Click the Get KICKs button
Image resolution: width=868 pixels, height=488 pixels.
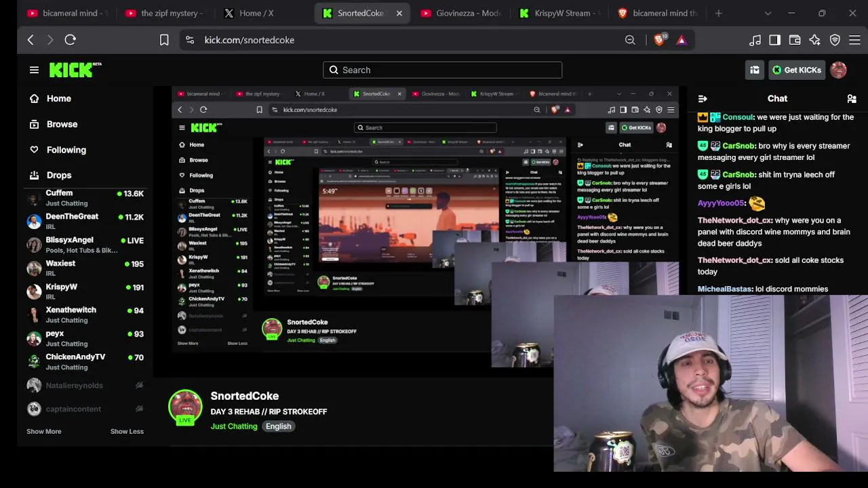(797, 70)
